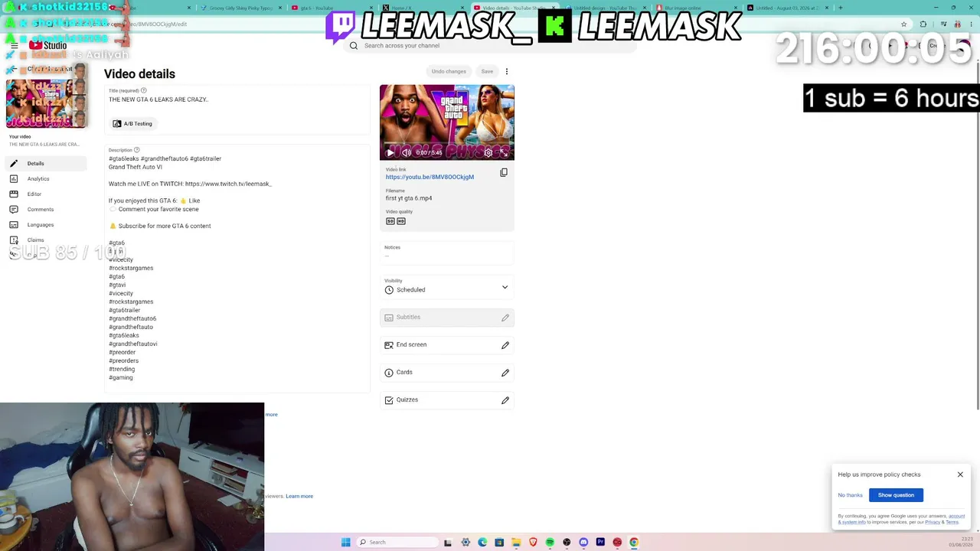Focus the 'Search across your channel' box
The image size is (980, 551).
pos(490,45)
